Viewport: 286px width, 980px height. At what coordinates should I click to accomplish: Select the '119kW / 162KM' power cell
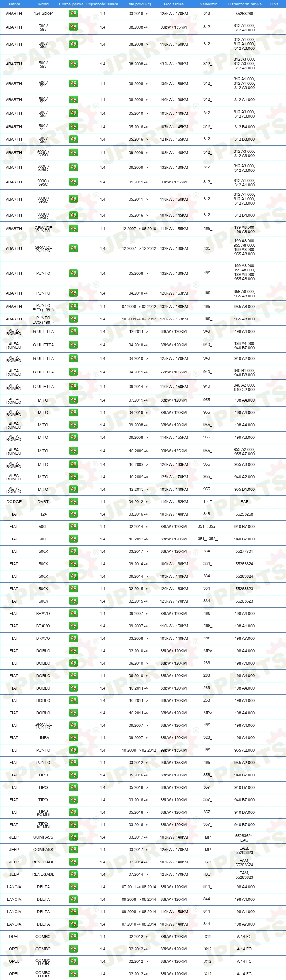coord(174,501)
